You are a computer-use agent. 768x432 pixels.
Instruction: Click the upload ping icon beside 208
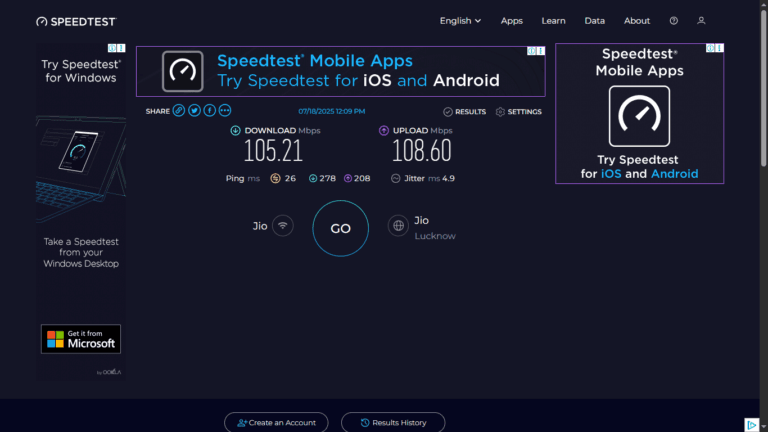point(348,178)
